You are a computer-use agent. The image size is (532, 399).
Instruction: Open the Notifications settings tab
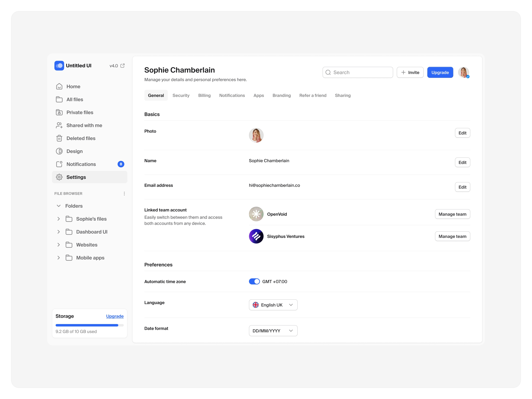pos(232,95)
